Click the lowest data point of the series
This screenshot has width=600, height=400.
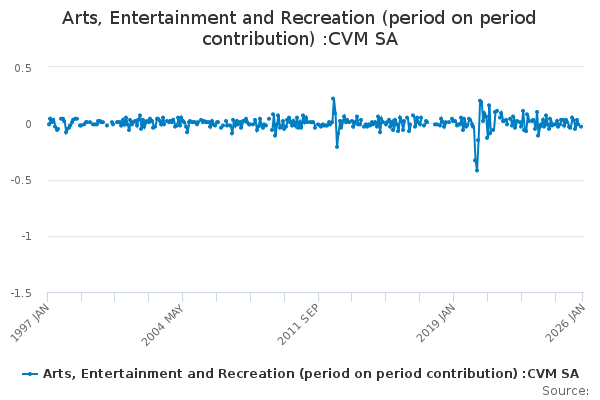click(x=477, y=170)
